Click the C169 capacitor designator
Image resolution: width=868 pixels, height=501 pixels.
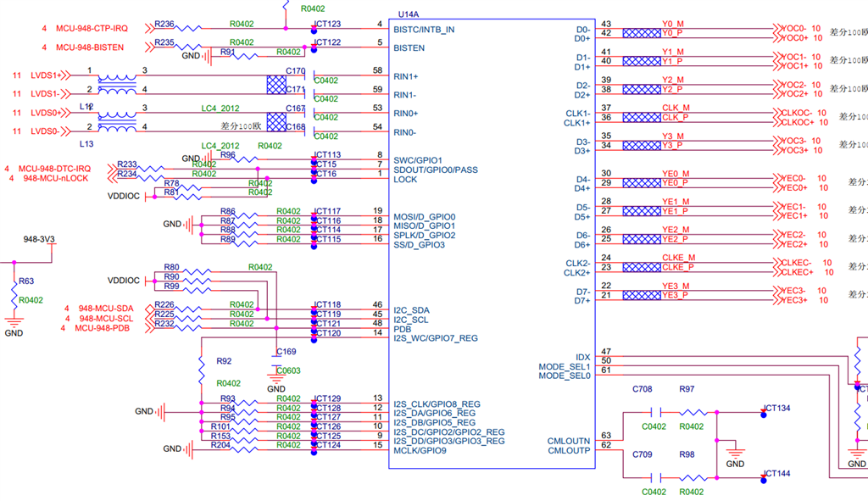(x=287, y=352)
